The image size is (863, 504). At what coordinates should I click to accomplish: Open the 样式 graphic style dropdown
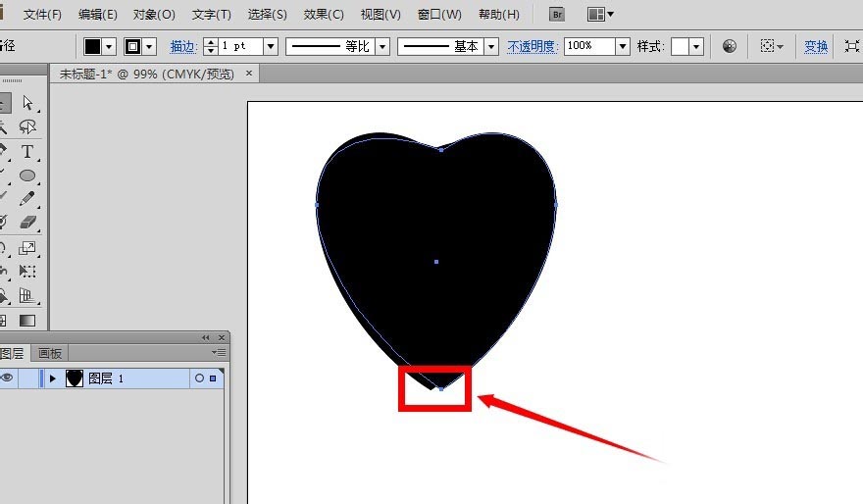pos(697,47)
